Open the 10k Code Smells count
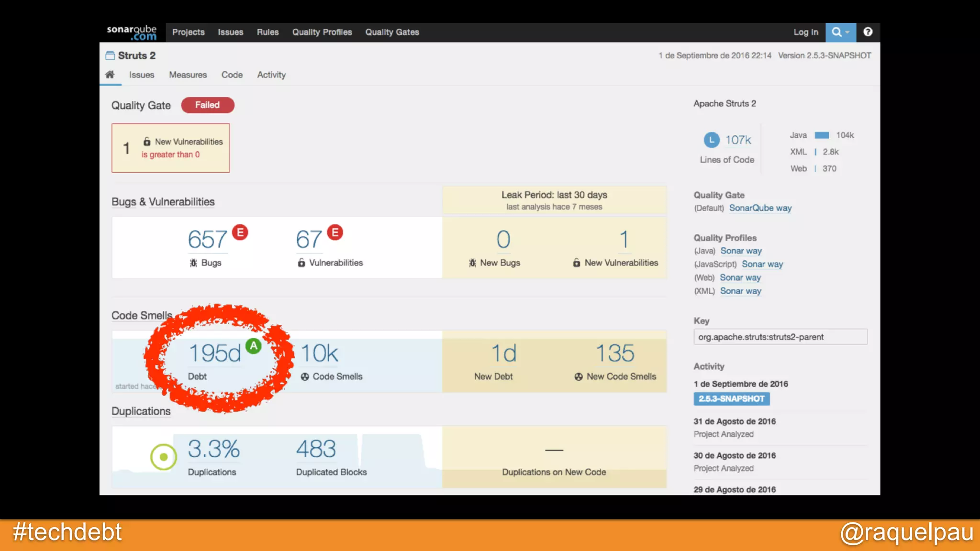This screenshot has height=551, width=980. click(319, 354)
